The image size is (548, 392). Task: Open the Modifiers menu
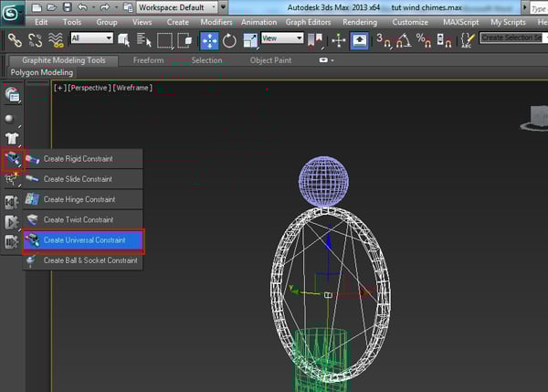pos(216,22)
